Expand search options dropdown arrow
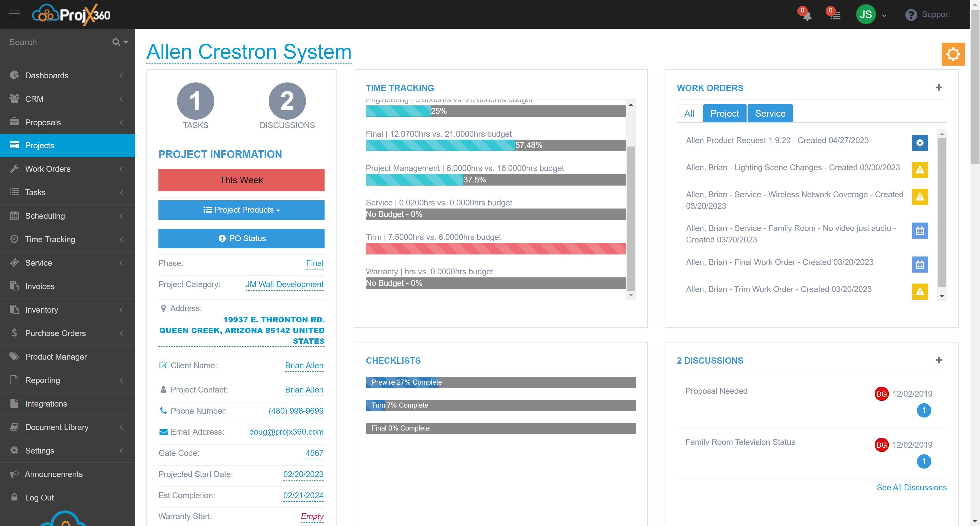Image resolution: width=980 pixels, height=526 pixels. pos(126,42)
